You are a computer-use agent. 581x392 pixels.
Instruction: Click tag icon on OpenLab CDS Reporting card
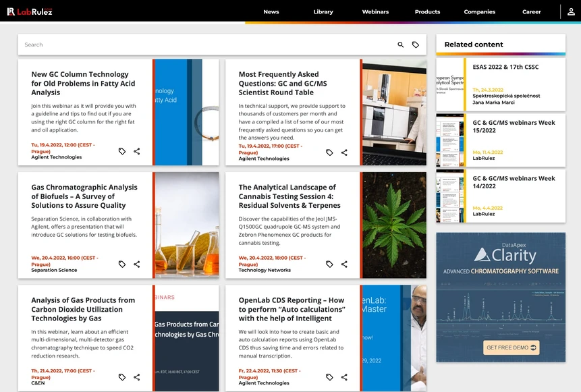(329, 377)
